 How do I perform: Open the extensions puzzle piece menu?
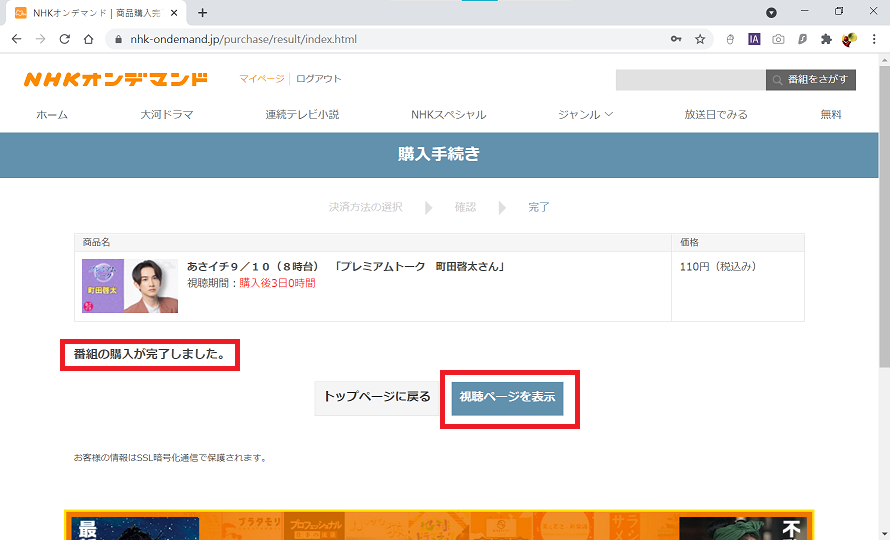pyautogui.click(x=826, y=39)
